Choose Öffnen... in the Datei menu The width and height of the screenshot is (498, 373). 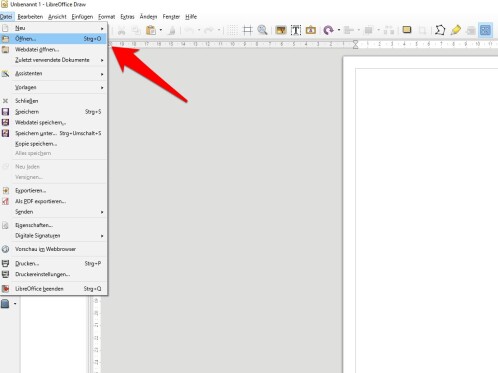pos(53,39)
